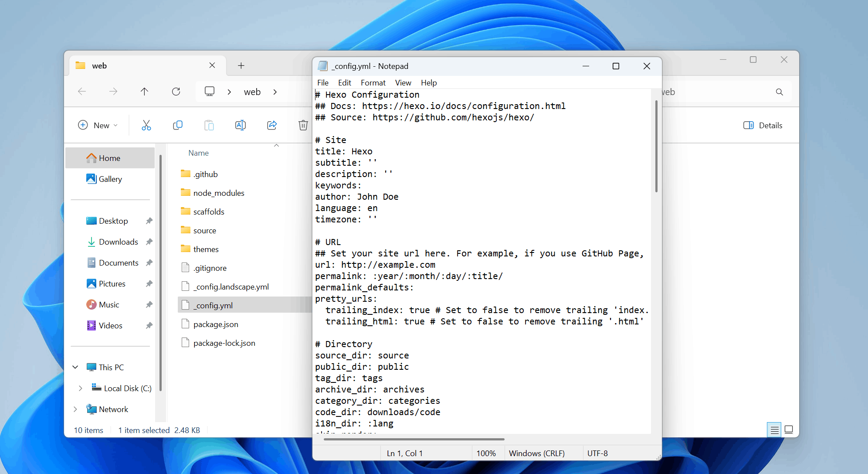Expand chevron before web in address bar
The width and height of the screenshot is (868, 474).
click(229, 92)
